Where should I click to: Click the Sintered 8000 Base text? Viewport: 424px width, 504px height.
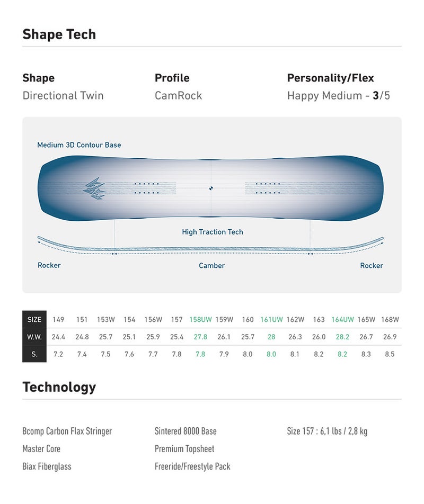click(x=185, y=431)
